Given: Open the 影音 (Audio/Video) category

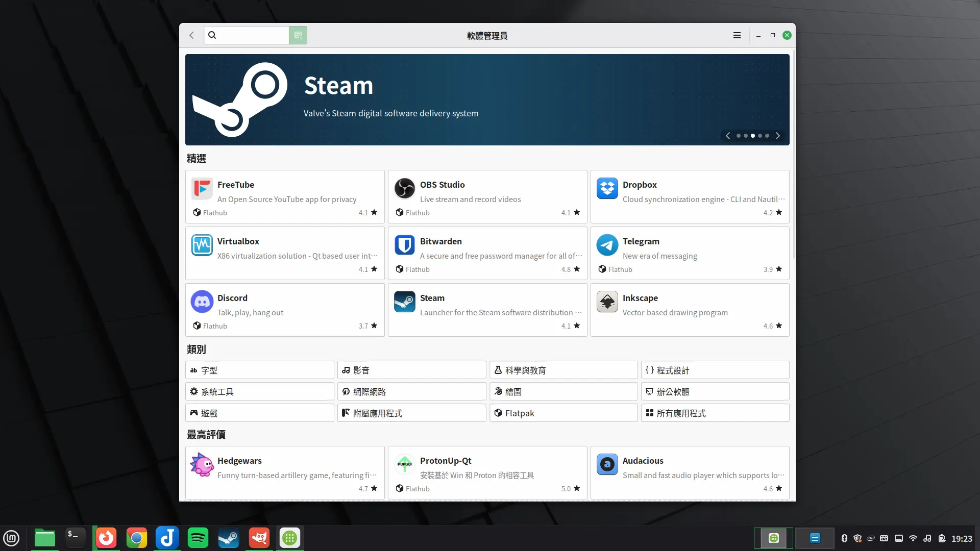Looking at the screenshot, I should 411,370.
